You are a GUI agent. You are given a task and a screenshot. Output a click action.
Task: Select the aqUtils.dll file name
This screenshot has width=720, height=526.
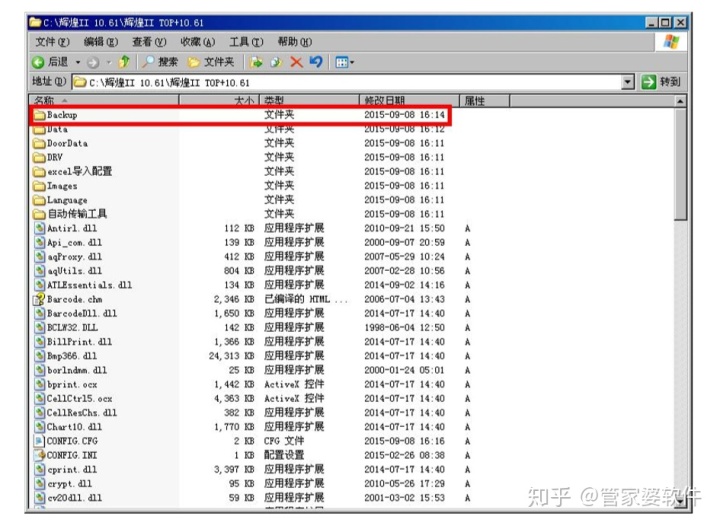(74, 271)
